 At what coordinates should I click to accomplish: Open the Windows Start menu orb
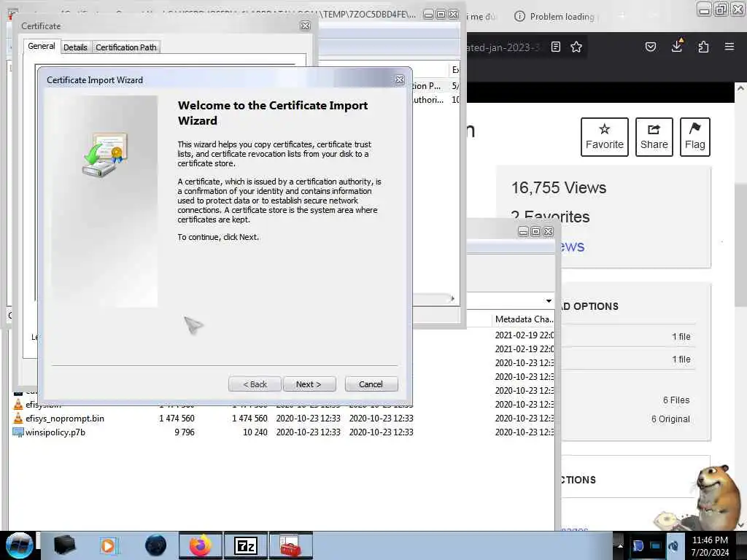[x=19, y=545]
